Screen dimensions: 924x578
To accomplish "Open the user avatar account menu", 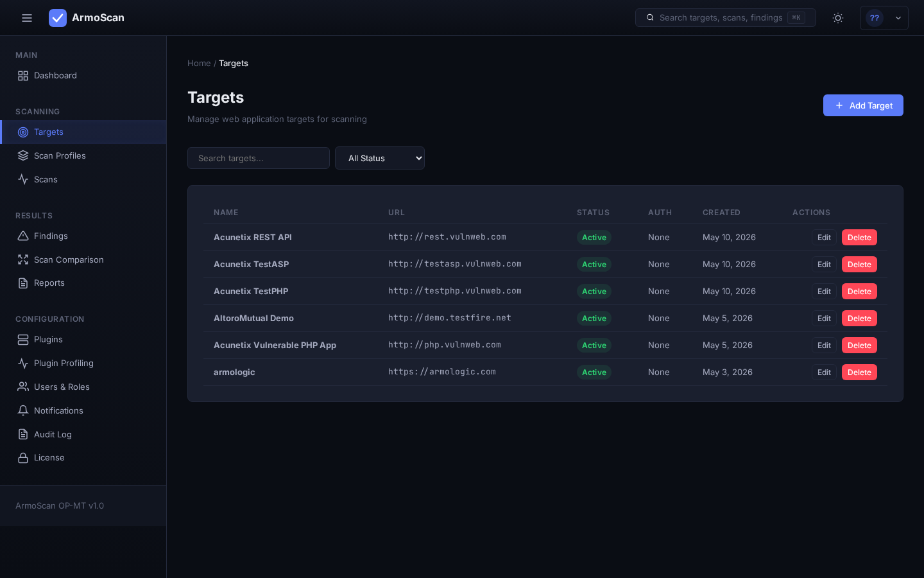I will tap(884, 18).
